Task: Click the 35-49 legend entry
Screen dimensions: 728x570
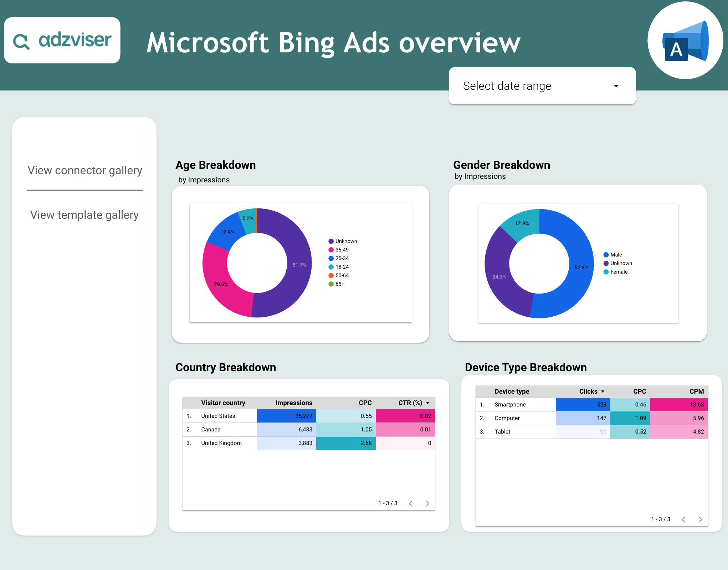Action: 338,250
